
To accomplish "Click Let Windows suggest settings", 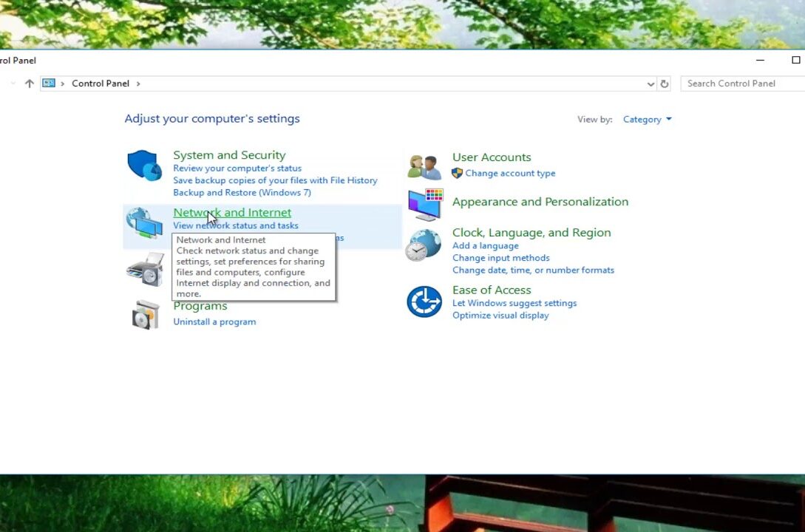I will [514, 303].
